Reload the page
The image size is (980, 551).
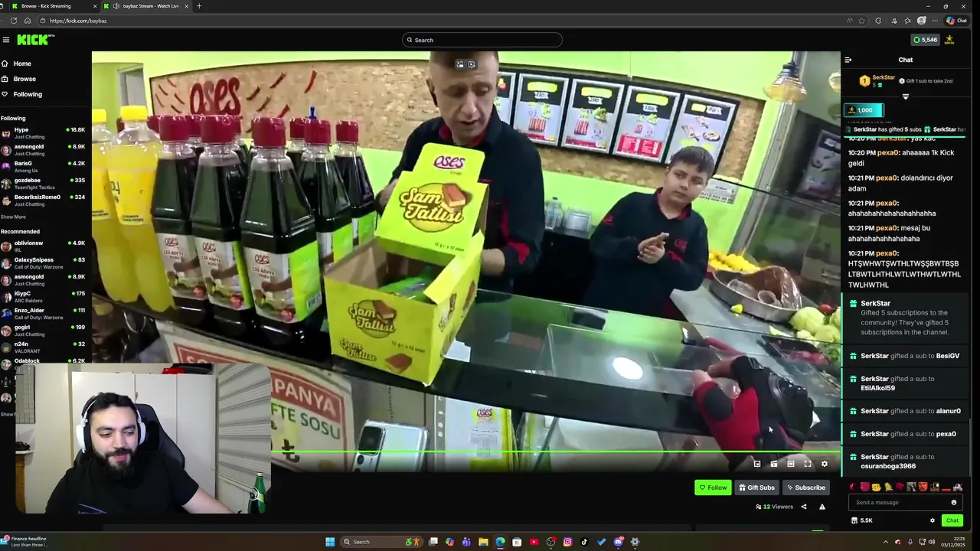[14, 21]
